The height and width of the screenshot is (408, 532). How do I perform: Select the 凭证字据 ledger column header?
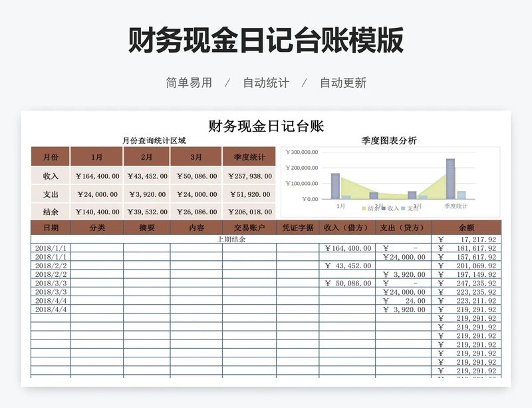pos(297,227)
